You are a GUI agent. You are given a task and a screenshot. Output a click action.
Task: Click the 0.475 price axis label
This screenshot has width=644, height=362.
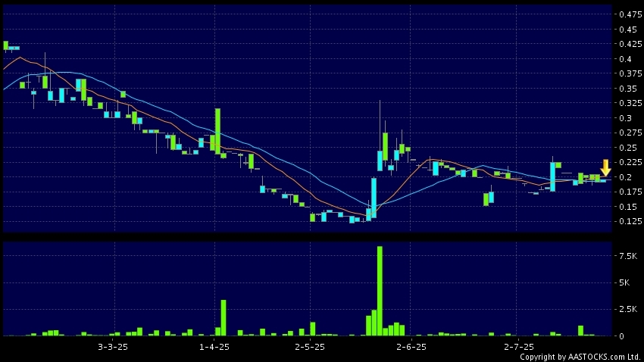pyautogui.click(x=630, y=14)
